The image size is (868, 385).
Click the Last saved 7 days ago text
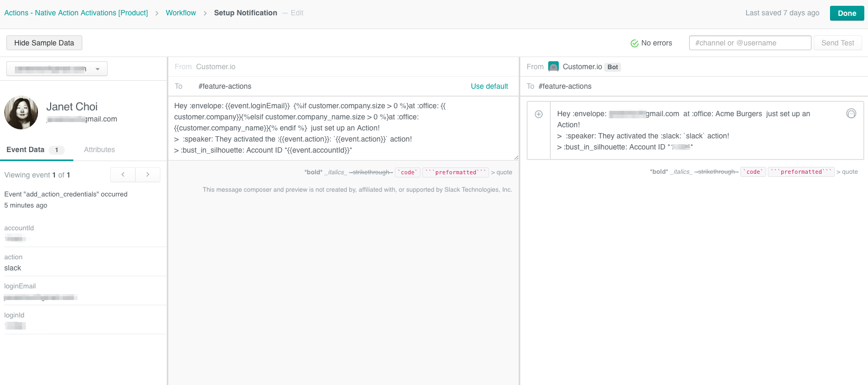(782, 13)
